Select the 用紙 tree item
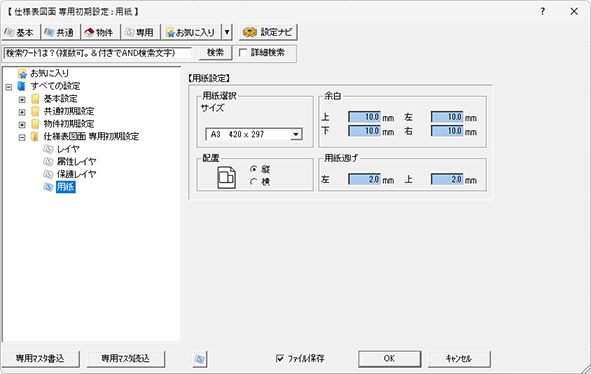 coord(66,187)
